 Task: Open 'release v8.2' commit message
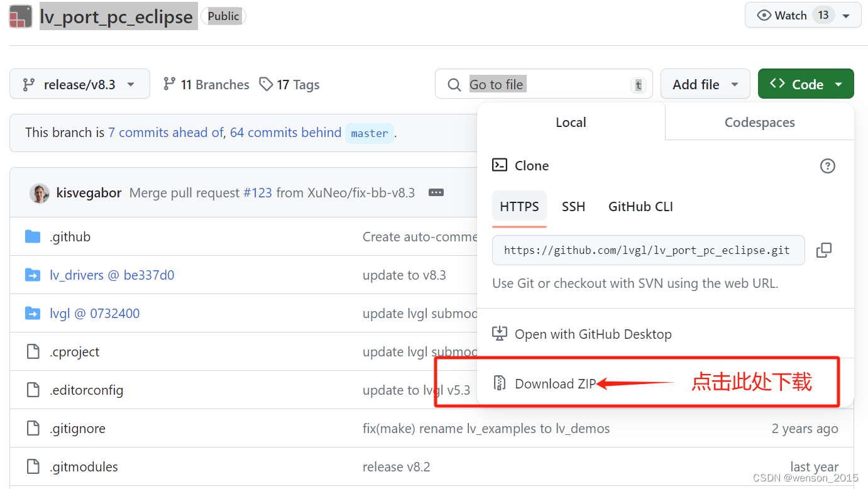[x=397, y=467]
